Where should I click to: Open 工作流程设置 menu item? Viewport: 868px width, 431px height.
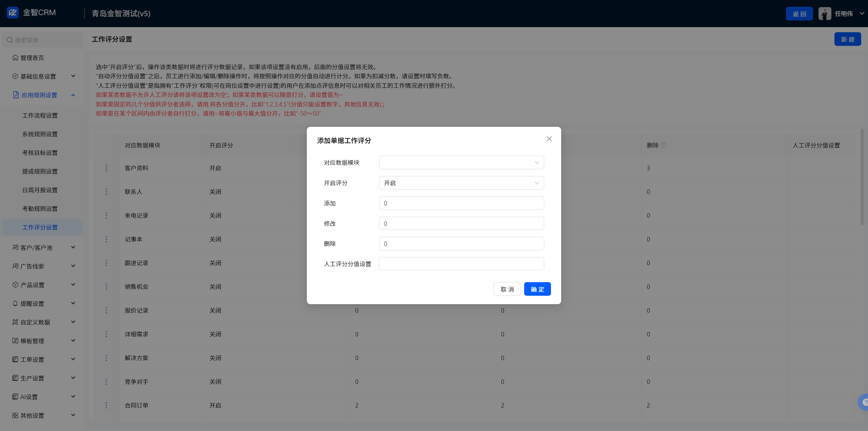40,115
